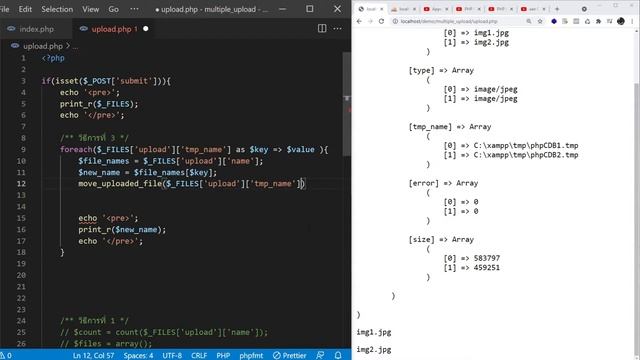Switch to the second localhost browser tab
The image size is (640, 360).
pyautogui.click(x=402, y=9)
